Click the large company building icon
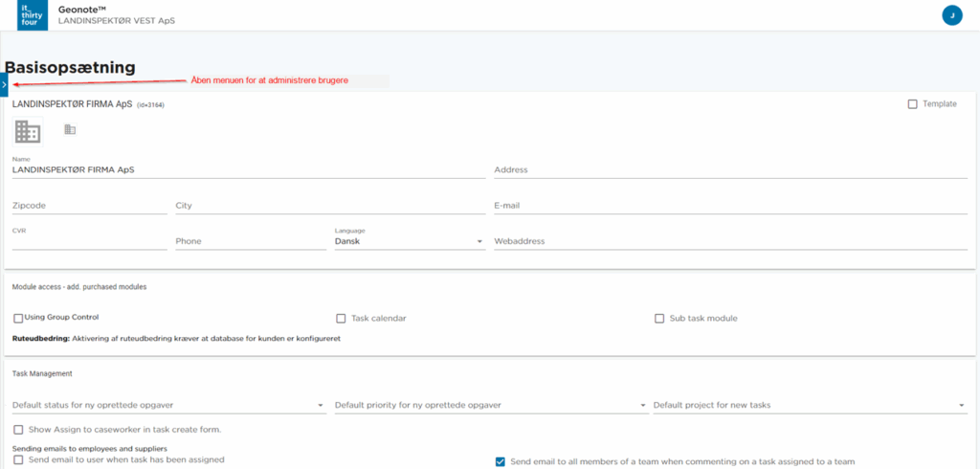980x469 pixels. tap(28, 131)
